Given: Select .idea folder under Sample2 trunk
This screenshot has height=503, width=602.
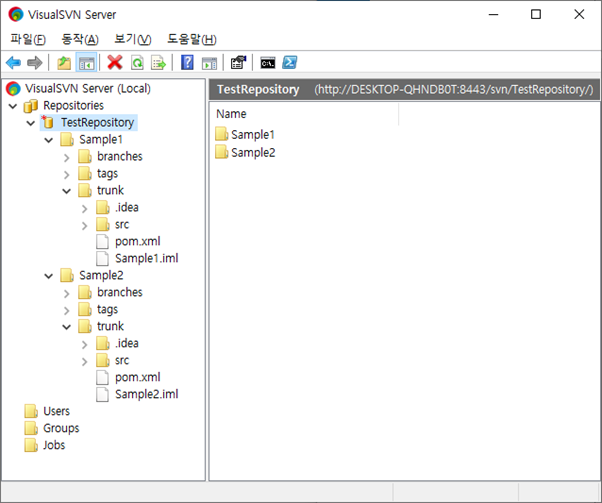Looking at the screenshot, I should pos(127,343).
